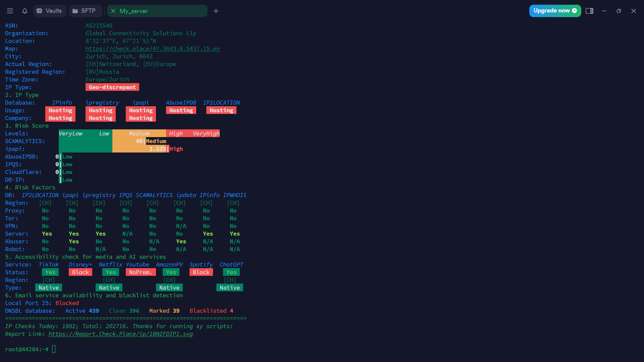The image size is (644, 362).
Task: Close the My_server tab
Action: (x=113, y=11)
